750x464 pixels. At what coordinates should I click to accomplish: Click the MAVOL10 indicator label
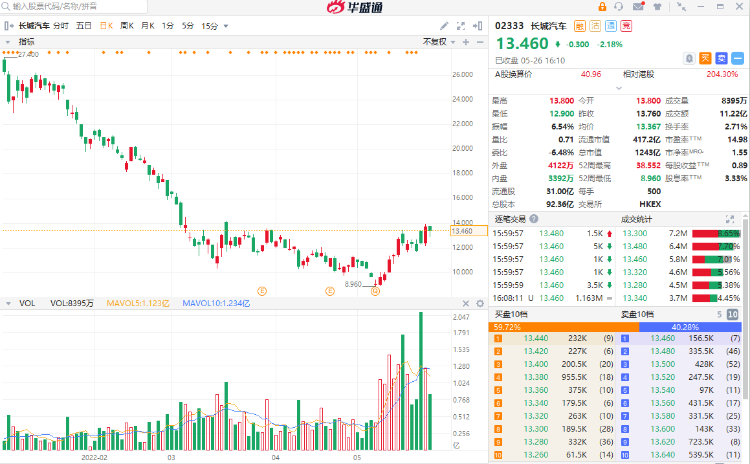(216, 303)
